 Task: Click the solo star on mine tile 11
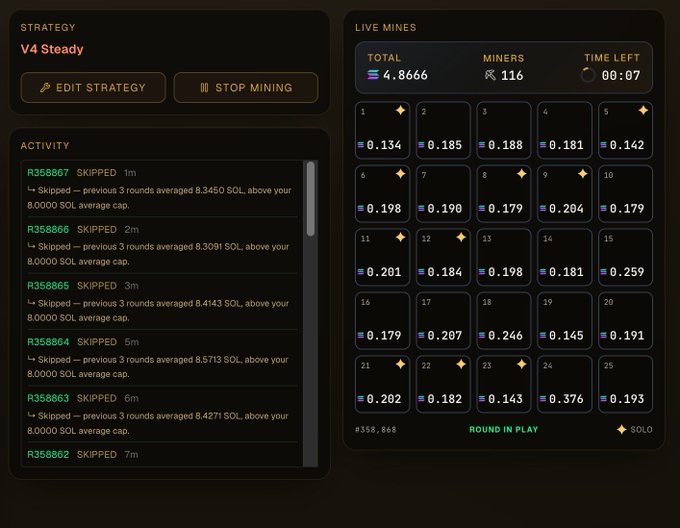click(x=400, y=237)
